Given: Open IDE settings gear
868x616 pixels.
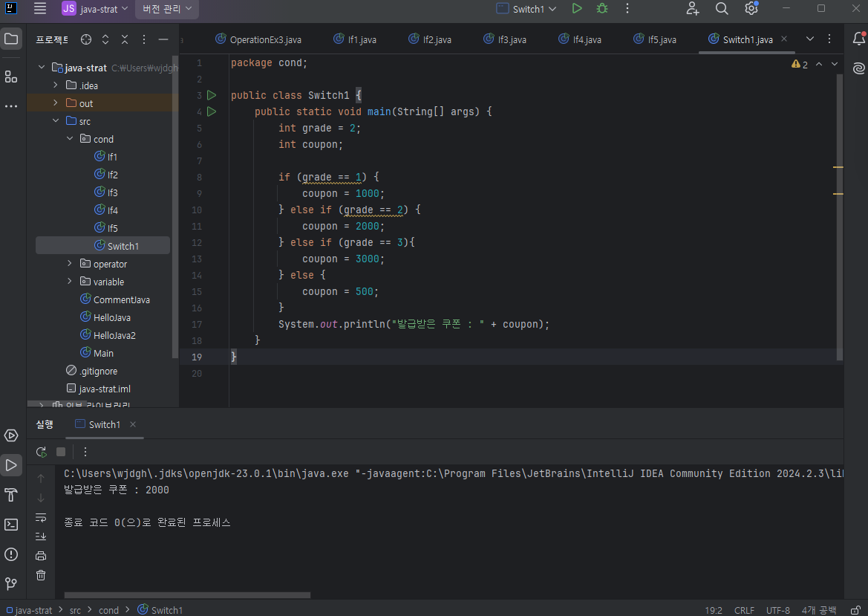Looking at the screenshot, I should pos(751,8).
